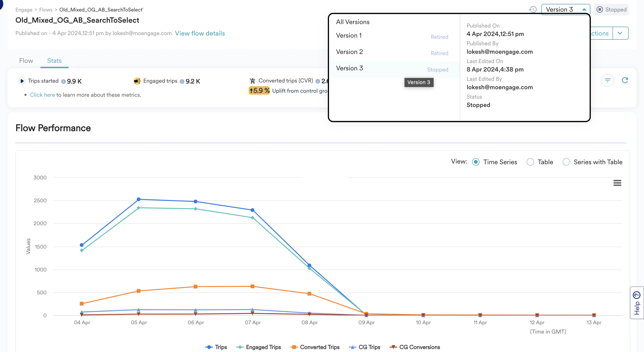
Task: Click the refresh stats icon
Action: 625,80
